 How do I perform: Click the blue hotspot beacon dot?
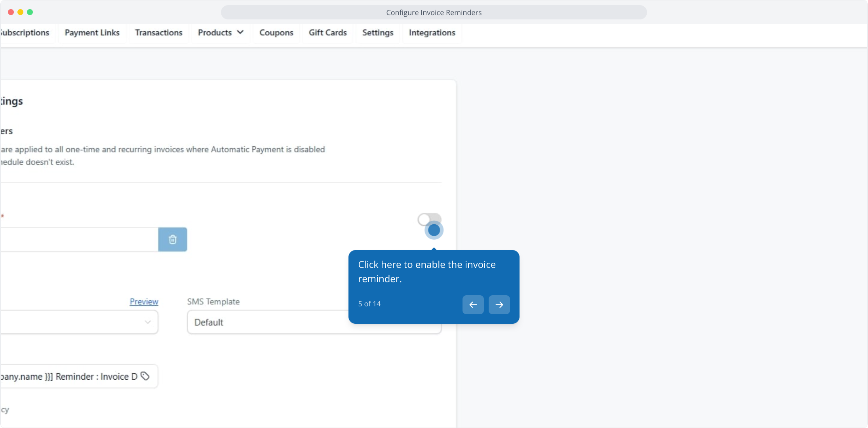coord(434,230)
